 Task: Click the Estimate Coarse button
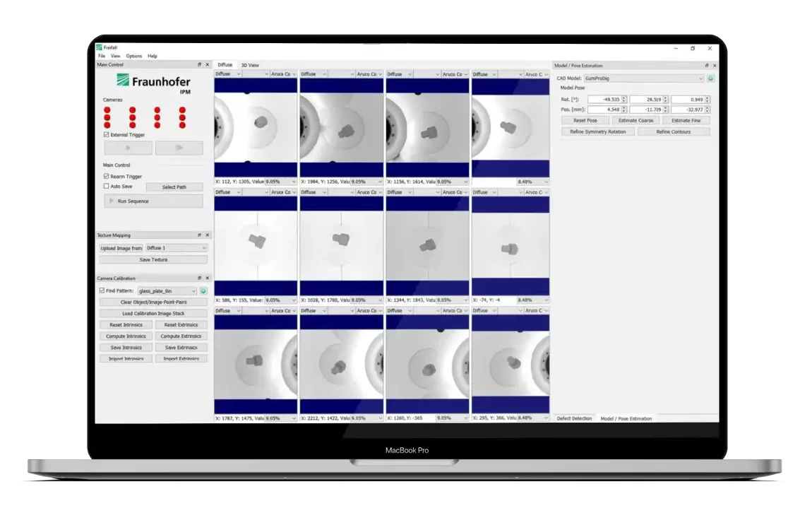[x=635, y=120]
